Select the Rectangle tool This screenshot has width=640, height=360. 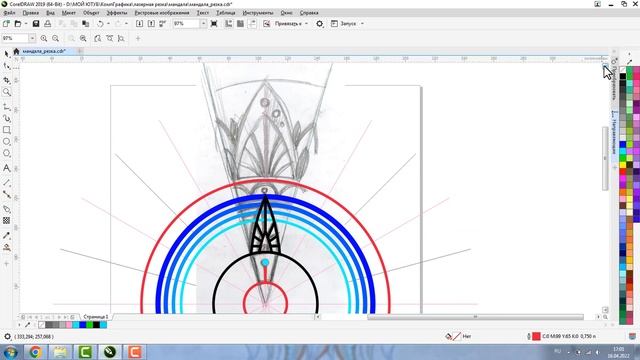[7, 130]
